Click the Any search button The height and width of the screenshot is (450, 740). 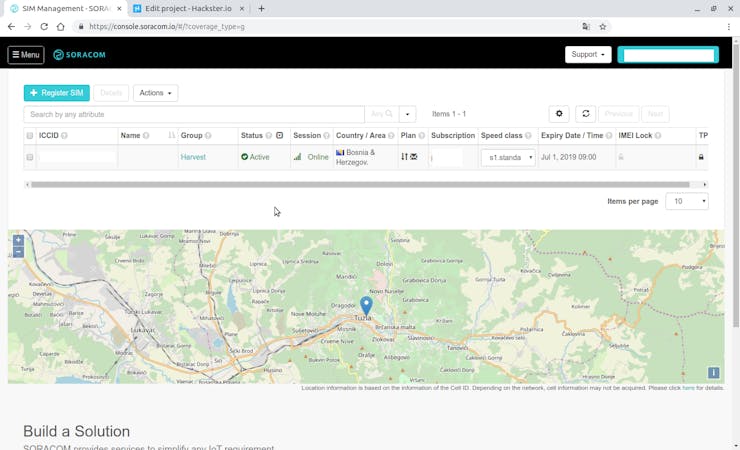[x=381, y=114]
